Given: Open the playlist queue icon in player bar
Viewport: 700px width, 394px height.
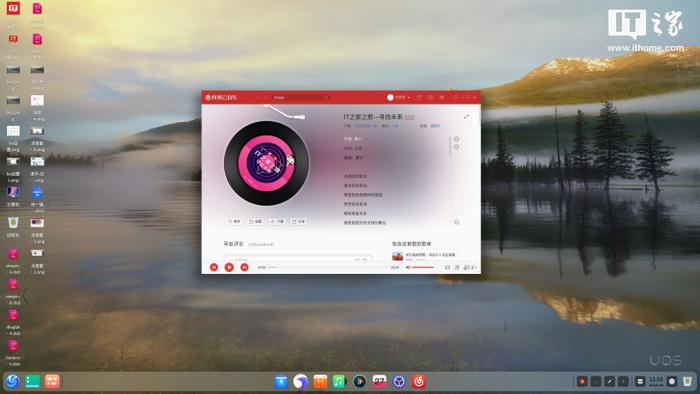Looking at the screenshot, I should [457, 267].
